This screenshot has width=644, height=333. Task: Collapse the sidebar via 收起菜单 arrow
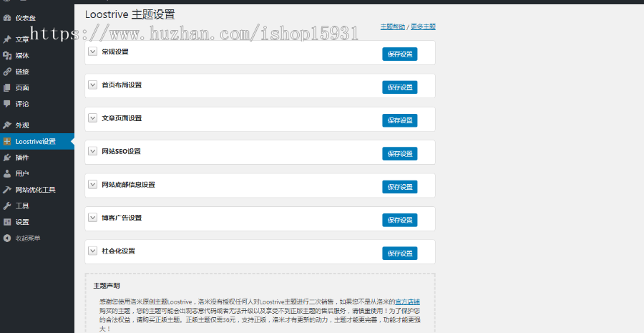pos(7,238)
